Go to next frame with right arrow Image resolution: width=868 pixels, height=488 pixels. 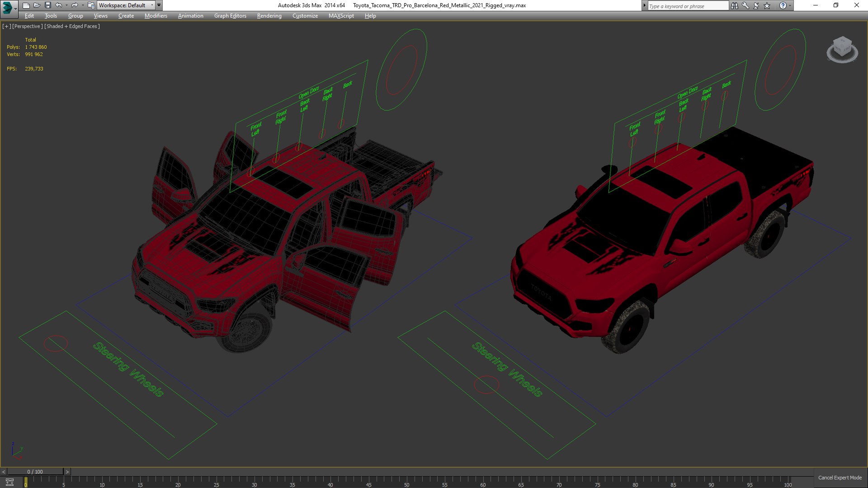click(67, 472)
